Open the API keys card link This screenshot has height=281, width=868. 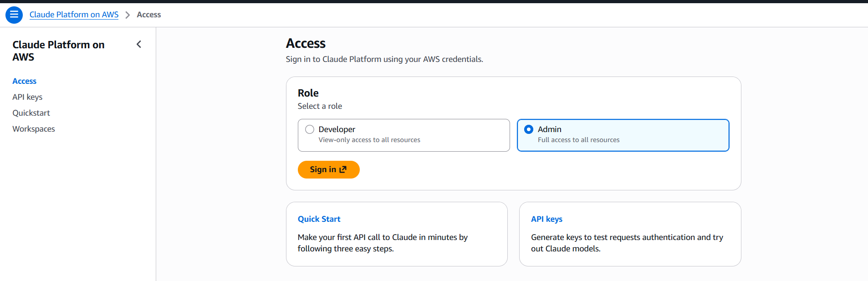tap(546, 219)
